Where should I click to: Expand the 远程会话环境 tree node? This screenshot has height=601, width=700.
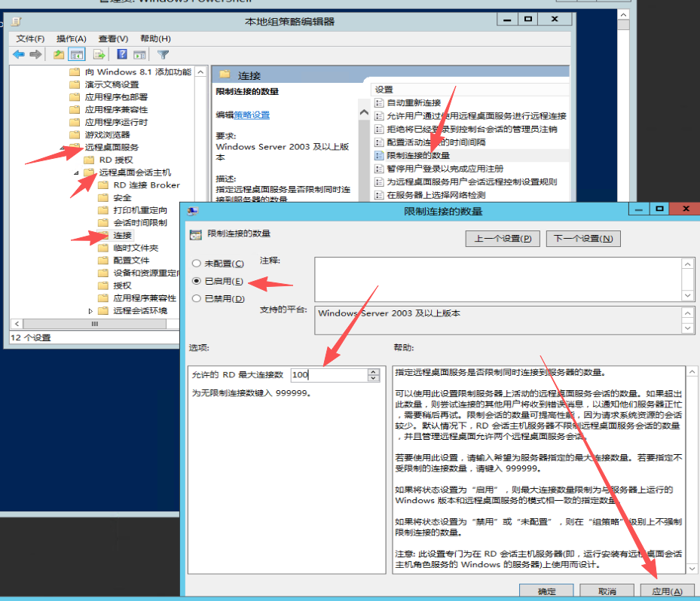[91, 311]
